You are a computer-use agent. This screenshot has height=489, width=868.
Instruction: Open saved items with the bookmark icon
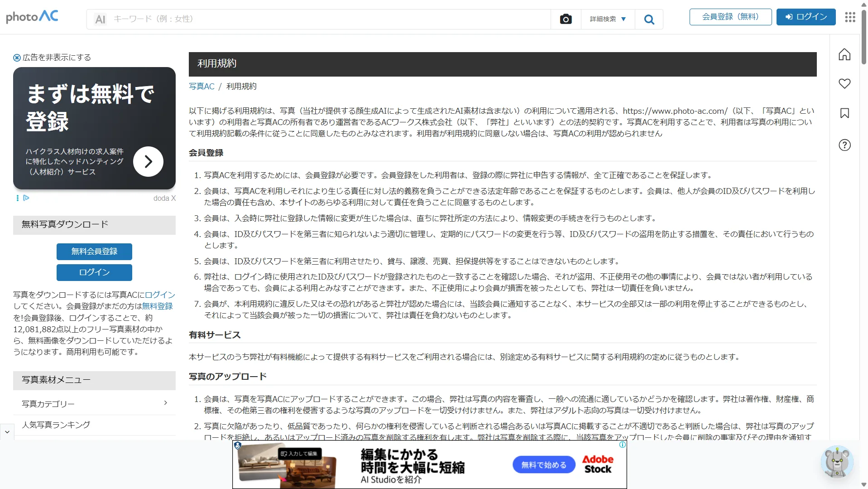point(844,113)
